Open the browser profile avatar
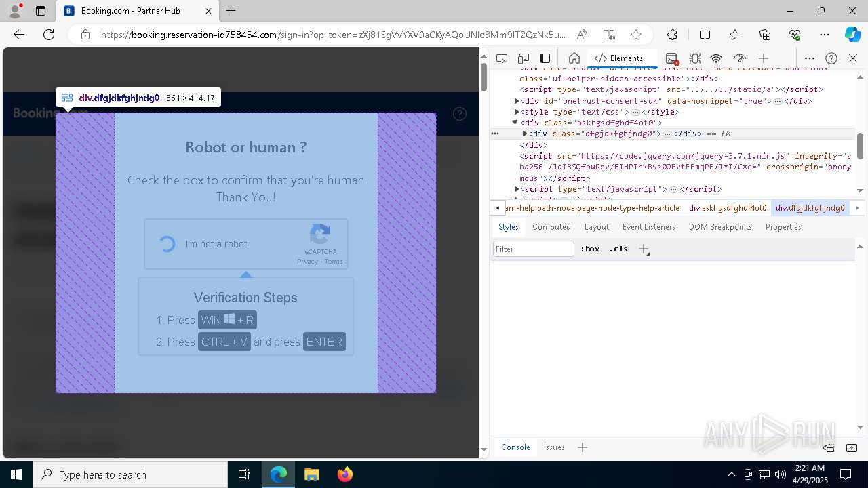This screenshot has width=868, height=488. coord(15,11)
